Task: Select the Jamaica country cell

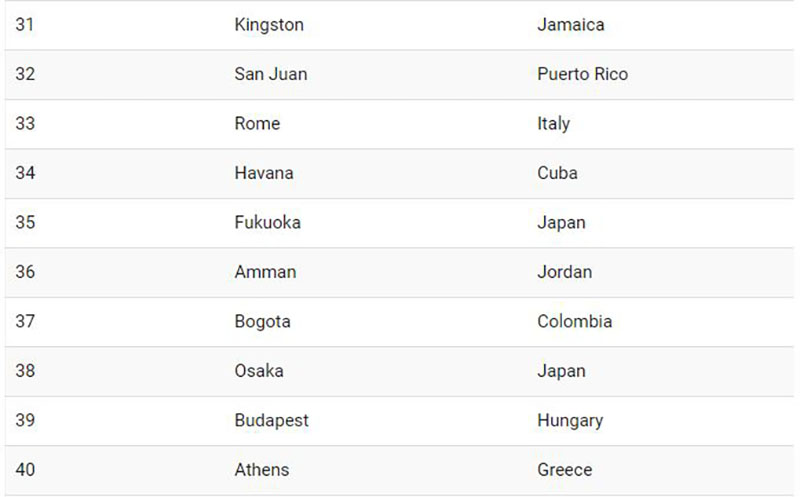Action: click(x=570, y=25)
